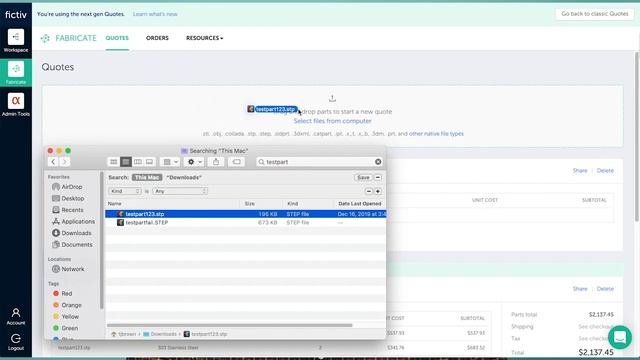Sort results by Date Last Opened
Screen dimensions: 640x360
(x=360, y=203)
